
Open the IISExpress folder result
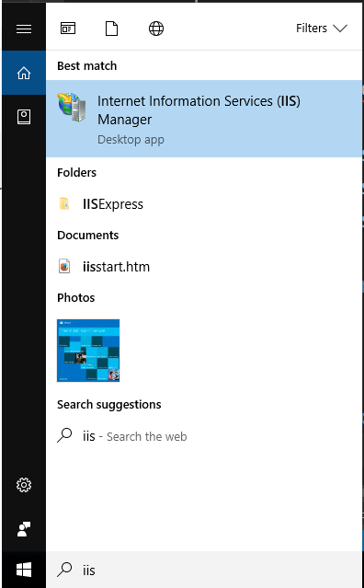click(204, 204)
